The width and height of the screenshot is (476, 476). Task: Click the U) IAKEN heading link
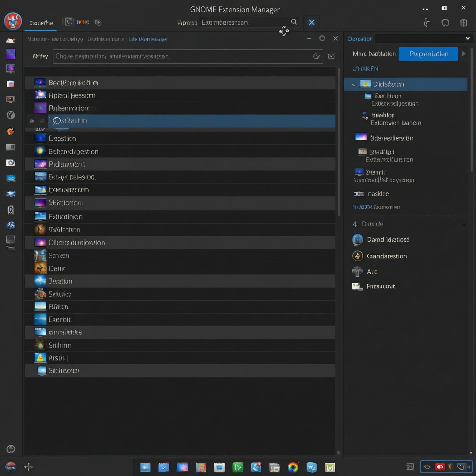point(365,68)
